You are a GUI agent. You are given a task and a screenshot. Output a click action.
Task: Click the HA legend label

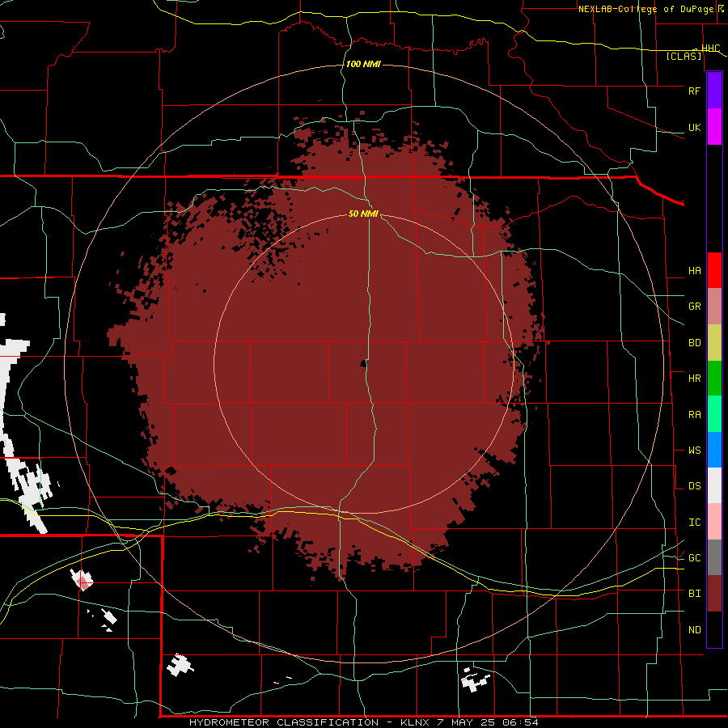tap(694, 271)
